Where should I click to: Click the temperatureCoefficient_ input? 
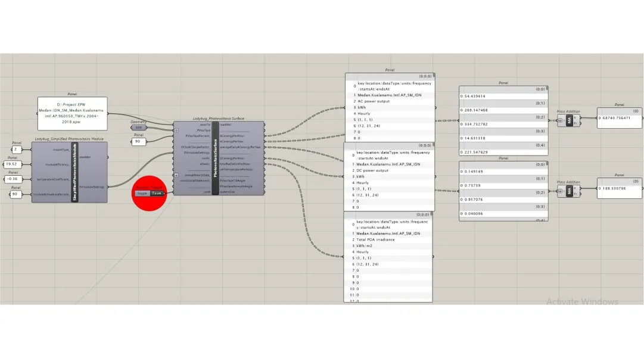[x=53, y=179]
